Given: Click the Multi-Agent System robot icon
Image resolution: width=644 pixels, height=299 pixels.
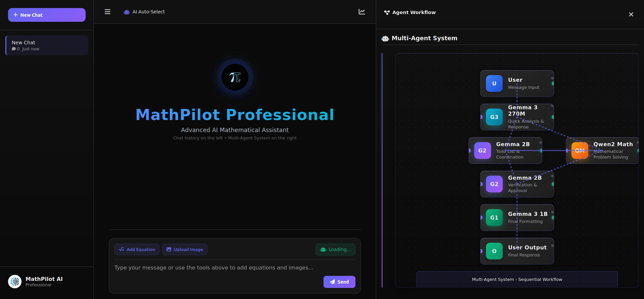Looking at the screenshot, I should click(x=385, y=39).
